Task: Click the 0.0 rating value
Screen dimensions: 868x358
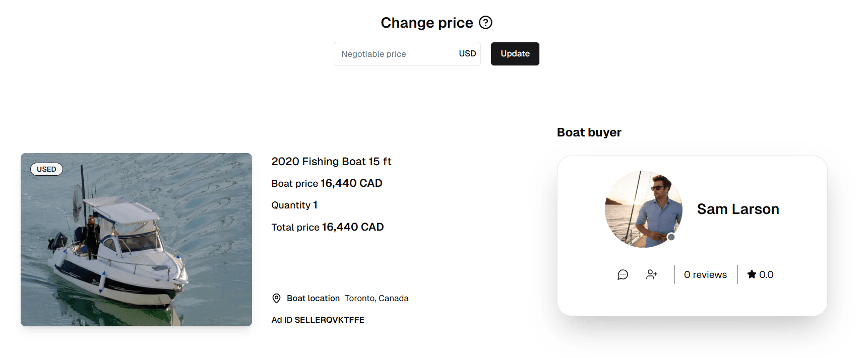Action: (x=766, y=274)
